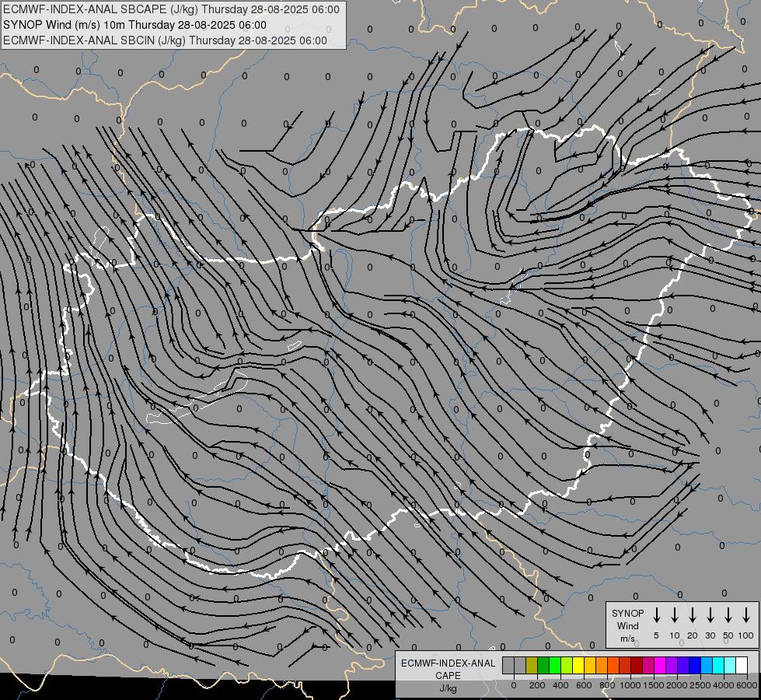Image resolution: width=761 pixels, height=700 pixels.
Task: Click the 5 label under wind arrow
Action: pyautogui.click(x=656, y=635)
